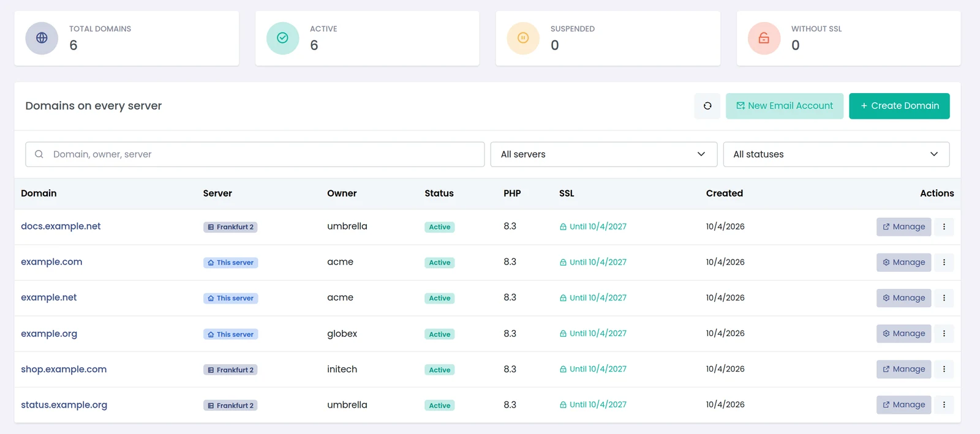Click the Active status badge for shop.example.com
The width and height of the screenshot is (980, 434).
tap(440, 370)
